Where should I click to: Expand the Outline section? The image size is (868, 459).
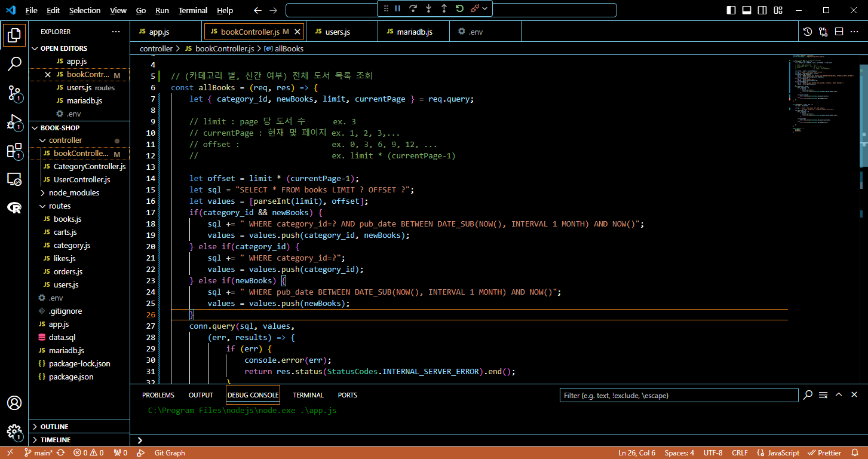pyautogui.click(x=79, y=427)
